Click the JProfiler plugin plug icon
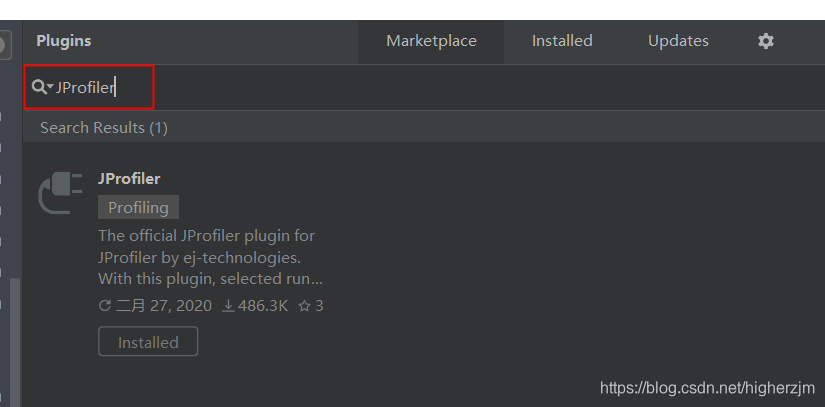 pyautogui.click(x=60, y=192)
